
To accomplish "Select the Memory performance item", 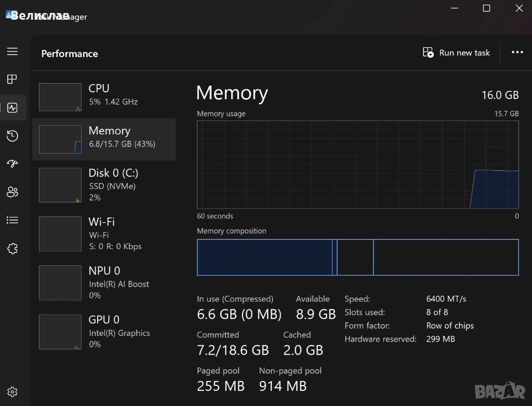I will coord(104,139).
